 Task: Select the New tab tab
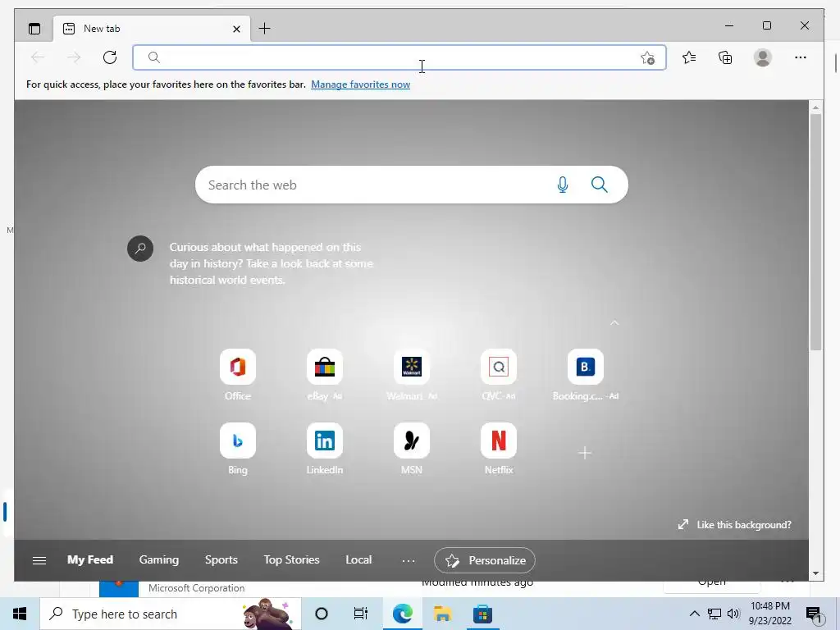152,29
